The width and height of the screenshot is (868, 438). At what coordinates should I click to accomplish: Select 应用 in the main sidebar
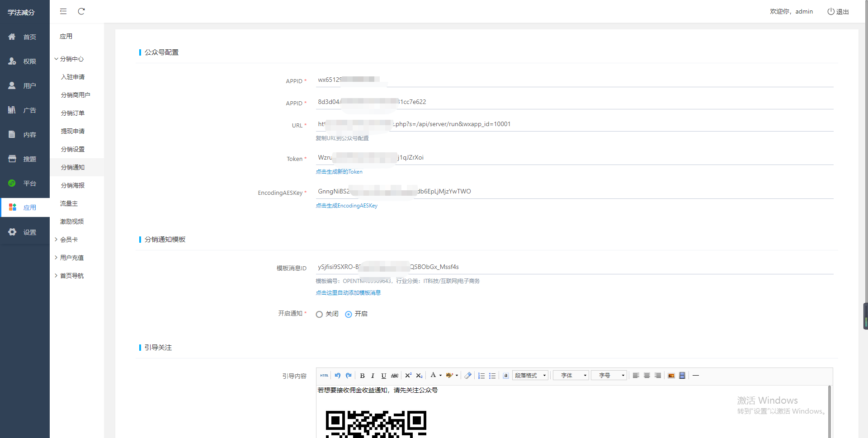pyautogui.click(x=25, y=207)
